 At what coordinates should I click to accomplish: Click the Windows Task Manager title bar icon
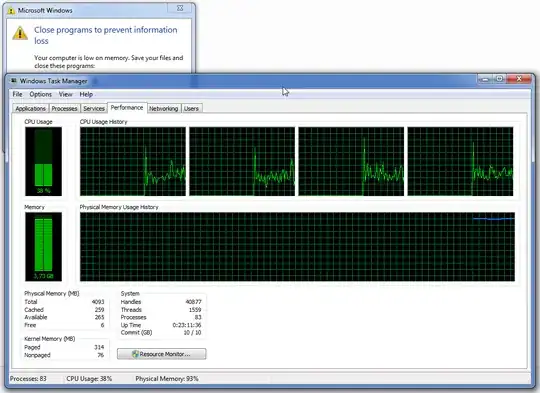pos(14,81)
